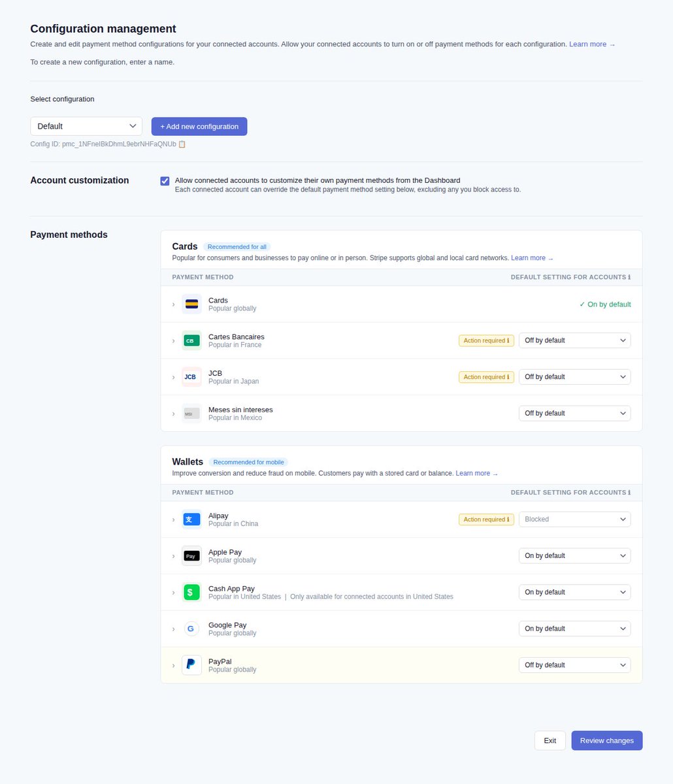Screen dimensions: 673x784
Task: Expand the JCB row chevron
Action: [x=174, y=378]
